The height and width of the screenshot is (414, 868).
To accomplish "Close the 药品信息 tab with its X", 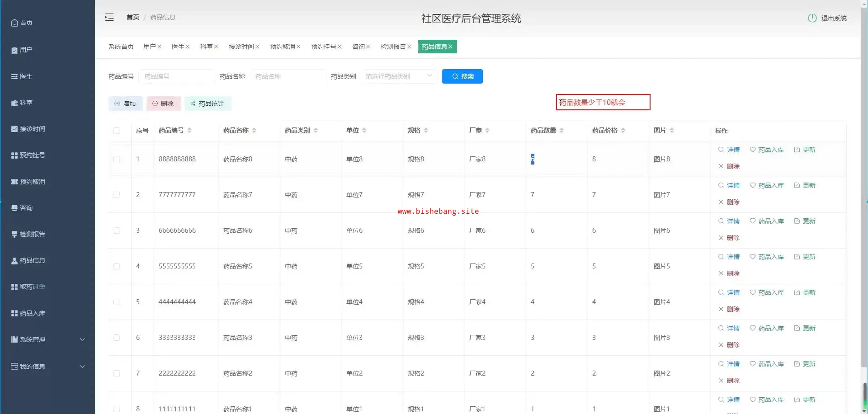I will point(450,47).
